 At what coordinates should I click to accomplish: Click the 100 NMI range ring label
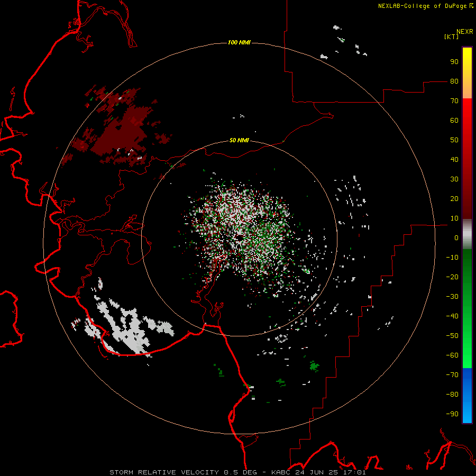(x=239, y=42)
